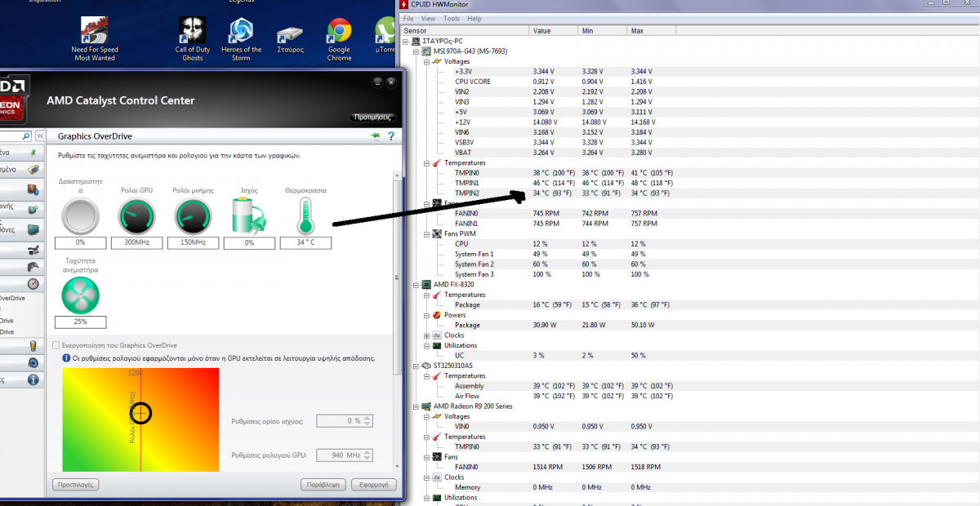The height and width of the screenshot is (506, 980).
Task: Click the grey activity gauge showing 0%
Action: 80,217
